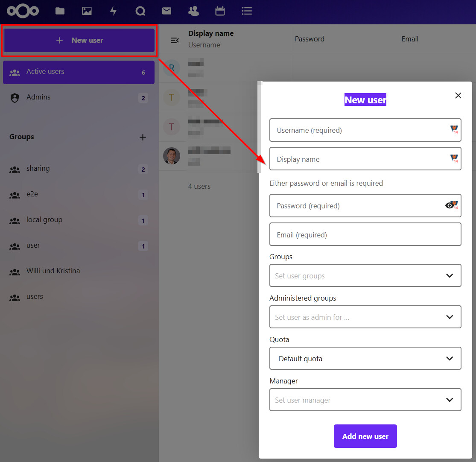Open unified search
476x462 pixels.
coord(140,11)
